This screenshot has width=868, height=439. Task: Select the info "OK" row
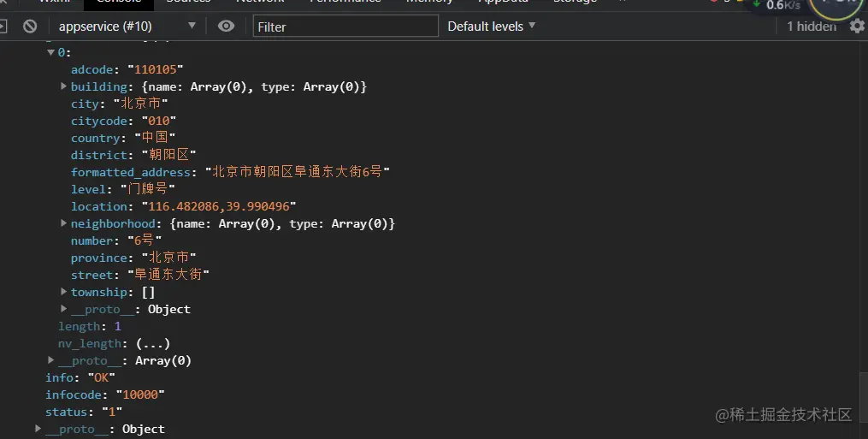pos(80,377)
